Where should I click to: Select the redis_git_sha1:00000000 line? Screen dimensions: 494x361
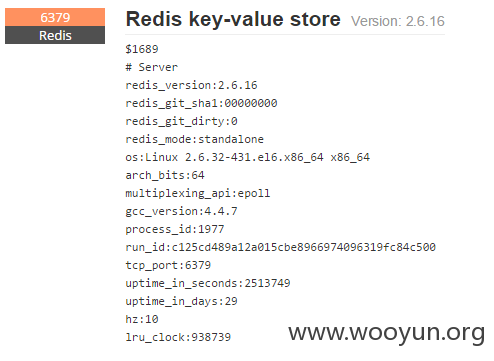(201, 103)
